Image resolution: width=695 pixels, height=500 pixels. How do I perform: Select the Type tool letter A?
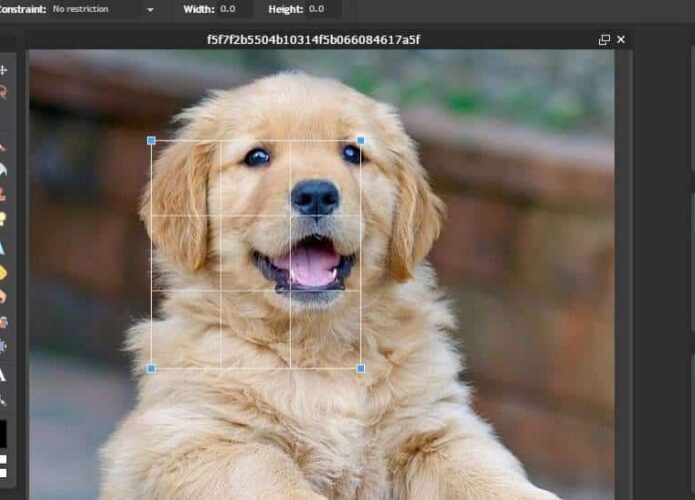click(3, 375)
